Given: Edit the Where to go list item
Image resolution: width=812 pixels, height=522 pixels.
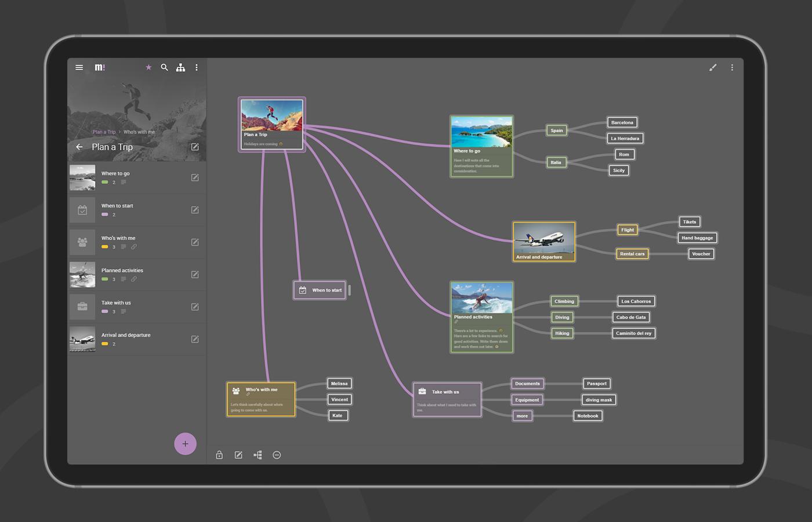Looking at the screenshot, I should click(x=195, y=177).
